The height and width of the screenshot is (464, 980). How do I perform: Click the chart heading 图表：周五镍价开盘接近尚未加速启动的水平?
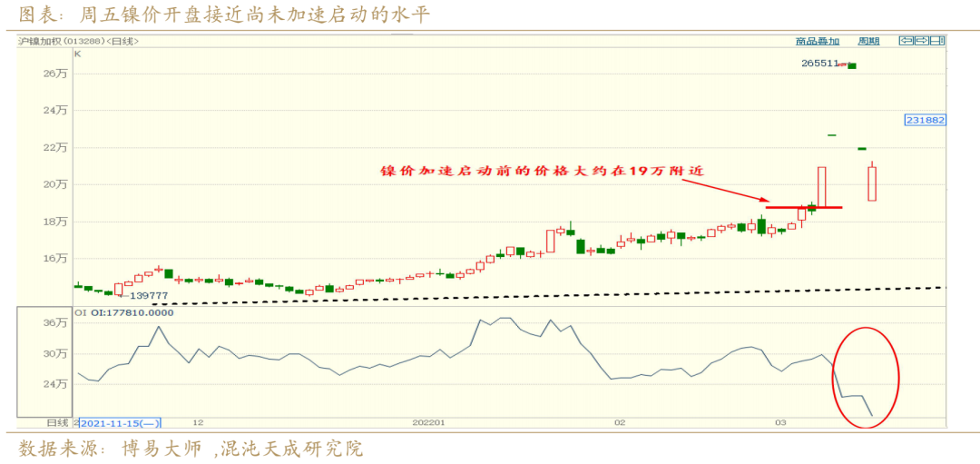[x=225, y=14]
